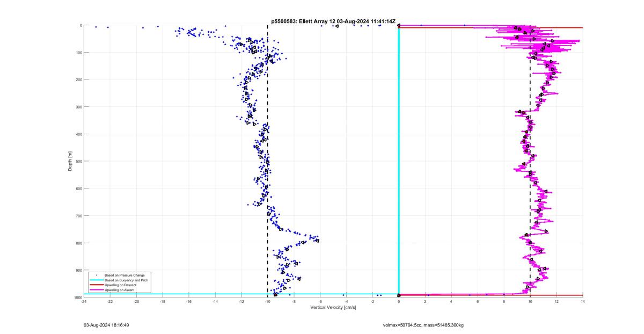Click velocity axis tick label '-10'

pos(267,302)
